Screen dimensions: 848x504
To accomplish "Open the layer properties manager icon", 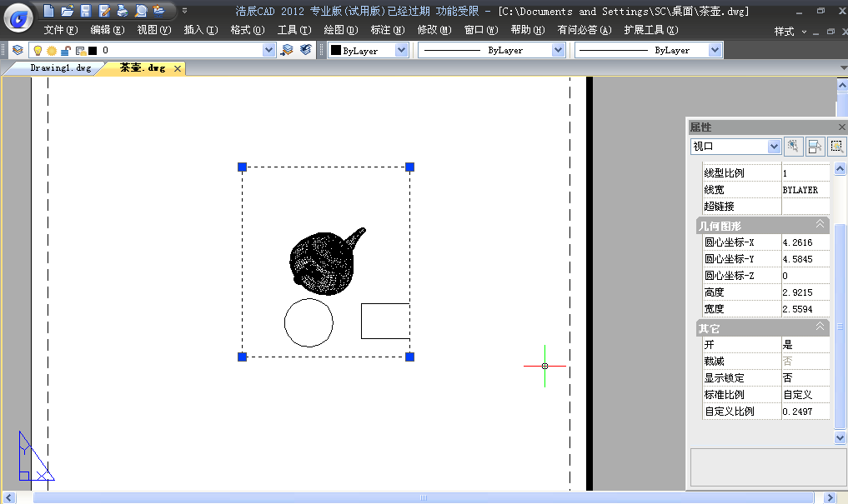I will pyautogui.click(x=18, y=50).
